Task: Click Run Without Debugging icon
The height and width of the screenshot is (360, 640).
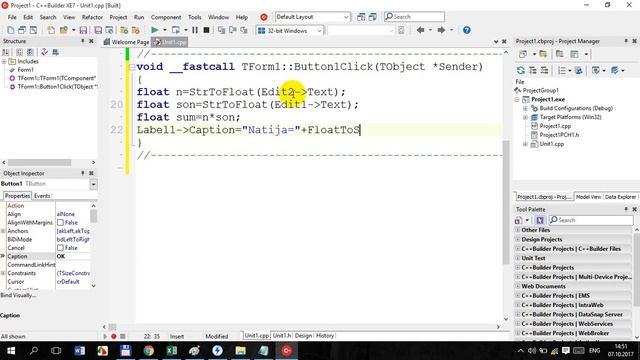Action: click(176, 30)
